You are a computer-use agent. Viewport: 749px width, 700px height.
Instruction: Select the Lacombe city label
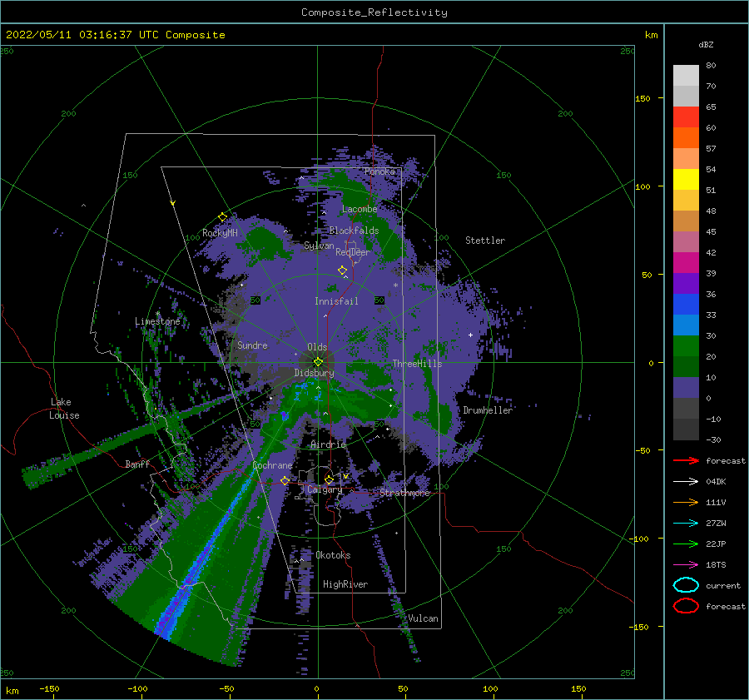(x=360, y=209)
